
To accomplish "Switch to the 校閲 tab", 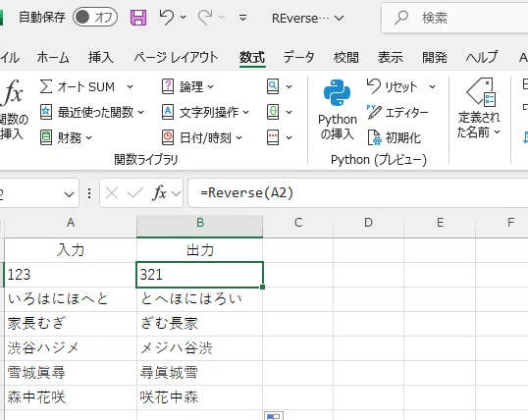I will click(x=345, y=57).
